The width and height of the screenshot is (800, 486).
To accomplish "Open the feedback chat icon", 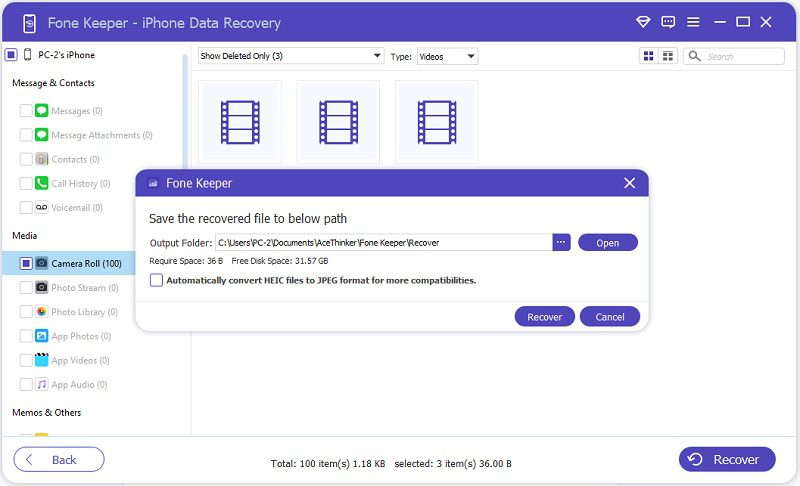I will [668, 22].
